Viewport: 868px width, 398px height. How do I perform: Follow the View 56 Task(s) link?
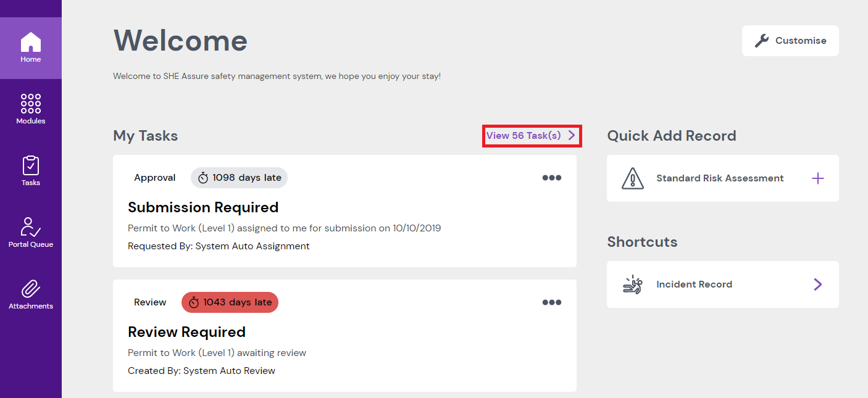pos(530,136)
